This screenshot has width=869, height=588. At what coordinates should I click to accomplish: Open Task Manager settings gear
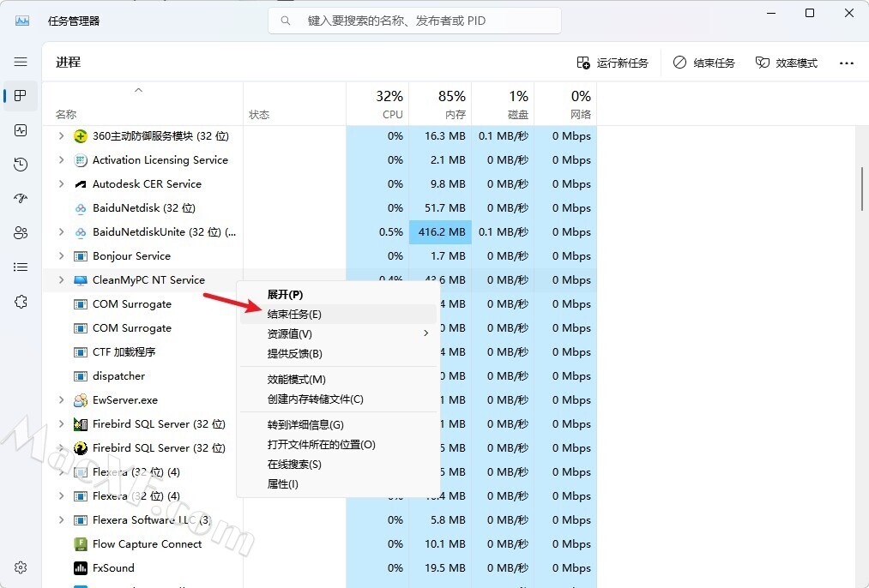21,567
